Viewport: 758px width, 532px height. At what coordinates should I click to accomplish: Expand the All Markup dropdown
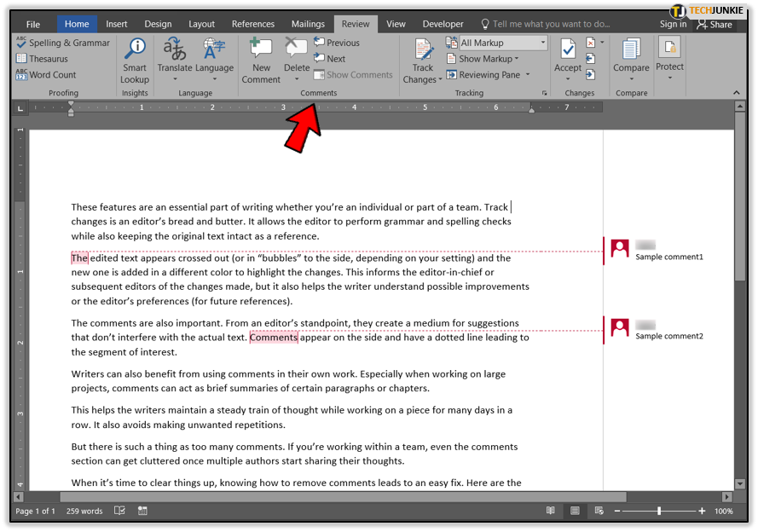click(543, 43)
